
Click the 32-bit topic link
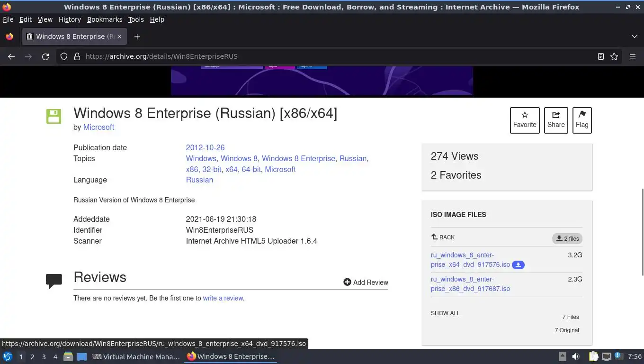click(x=212, y=170)
